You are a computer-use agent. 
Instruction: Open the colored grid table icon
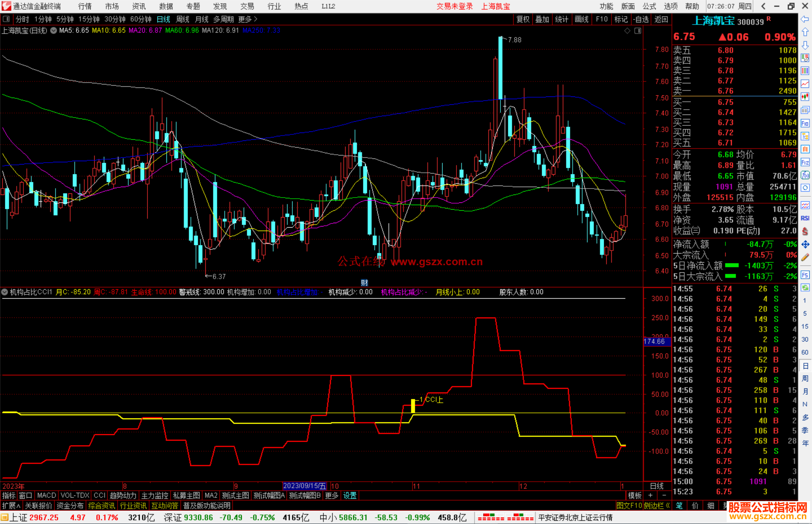tap(805, 71)
